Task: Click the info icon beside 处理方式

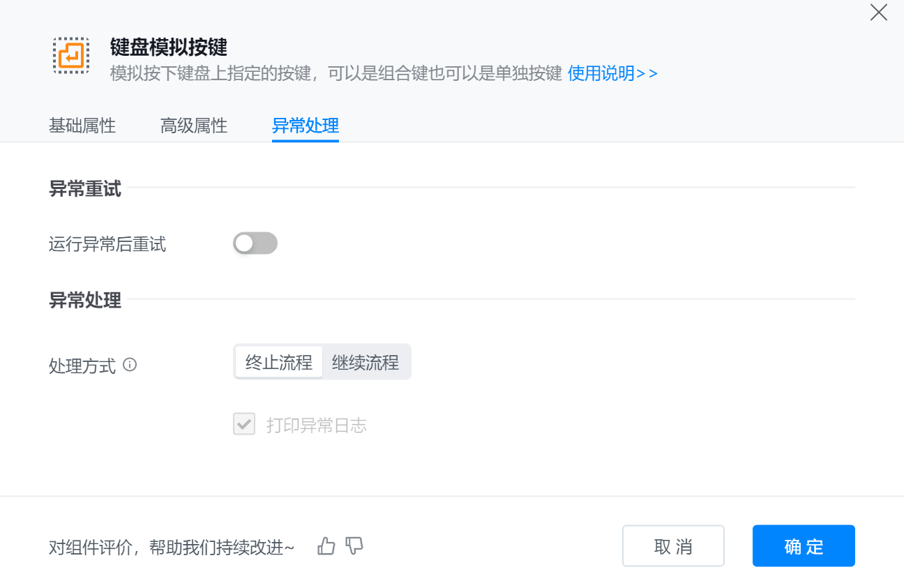Action: coord(130,364)
